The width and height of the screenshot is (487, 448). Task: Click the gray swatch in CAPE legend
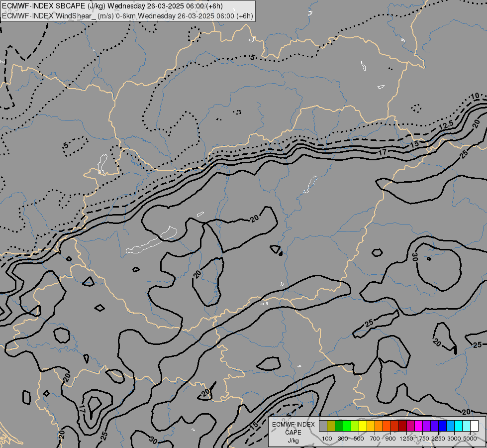click(x=323, y=426)
